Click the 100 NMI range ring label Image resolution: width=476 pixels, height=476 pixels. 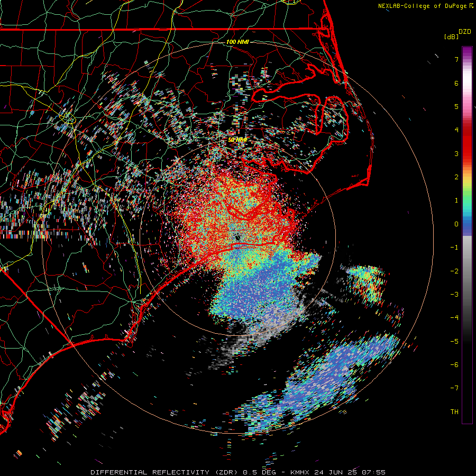[x=237, y=42]
